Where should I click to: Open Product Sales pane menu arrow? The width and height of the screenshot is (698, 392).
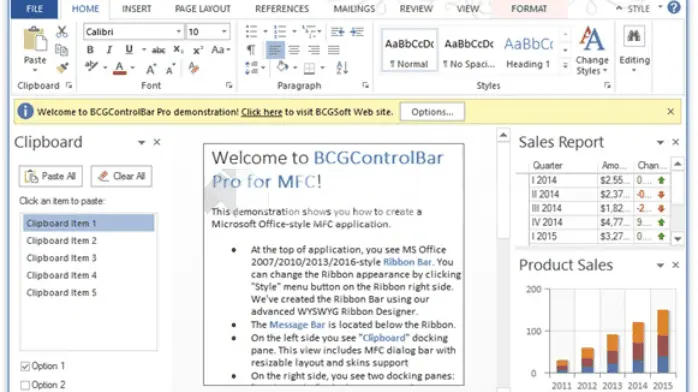(x=660, y=266)
